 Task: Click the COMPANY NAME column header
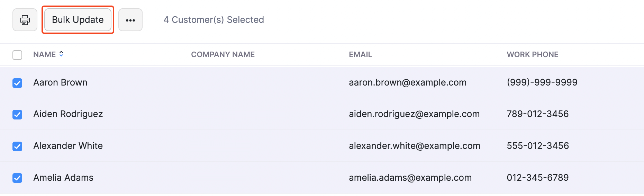[223, 55]
